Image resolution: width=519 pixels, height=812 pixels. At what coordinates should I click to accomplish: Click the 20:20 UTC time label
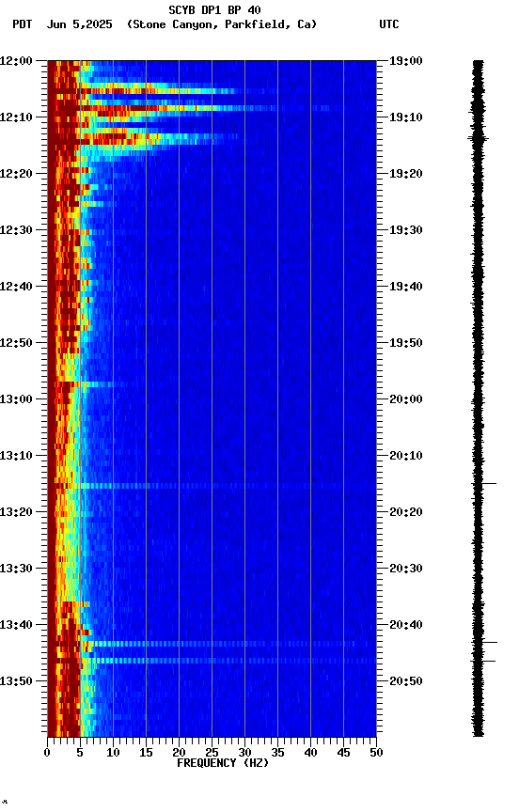406,512
